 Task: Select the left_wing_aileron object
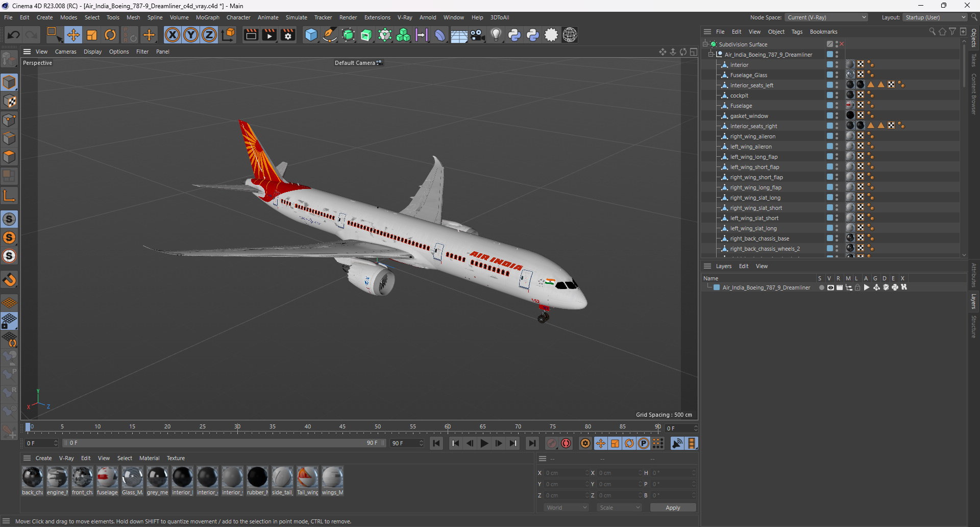coord(751,147)
